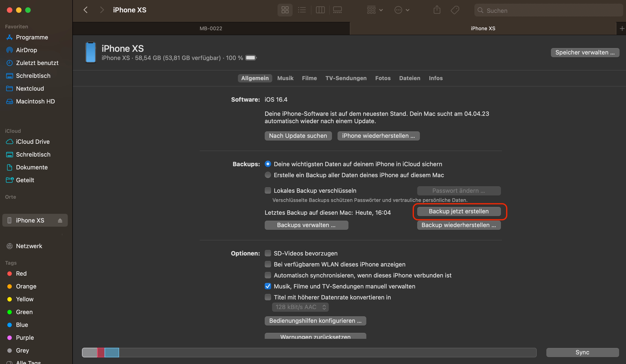Add a new tab with plus button

(x=622, y=29)
